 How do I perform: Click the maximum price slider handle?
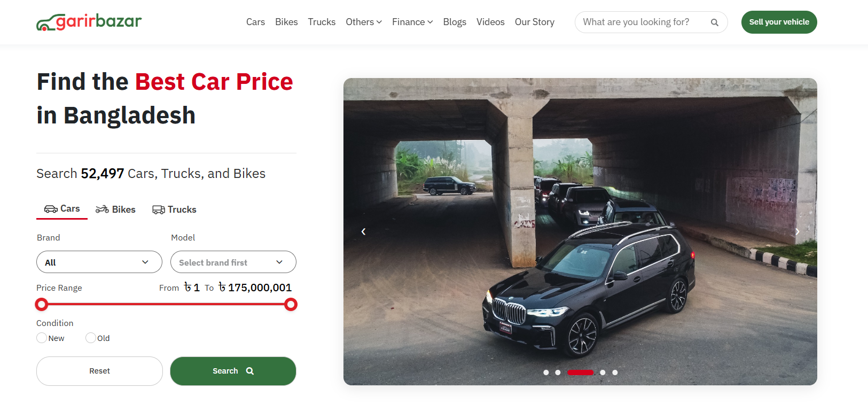tap(291, 305)
